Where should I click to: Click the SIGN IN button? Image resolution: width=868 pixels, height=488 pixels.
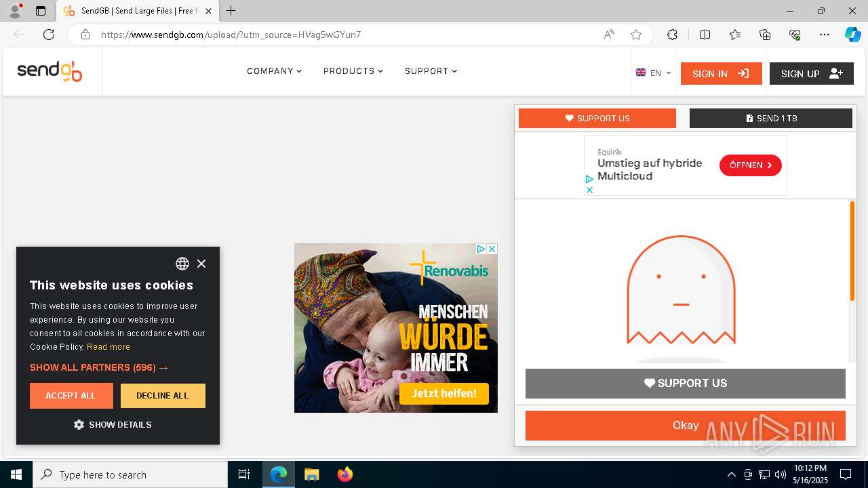click(721, 73)
